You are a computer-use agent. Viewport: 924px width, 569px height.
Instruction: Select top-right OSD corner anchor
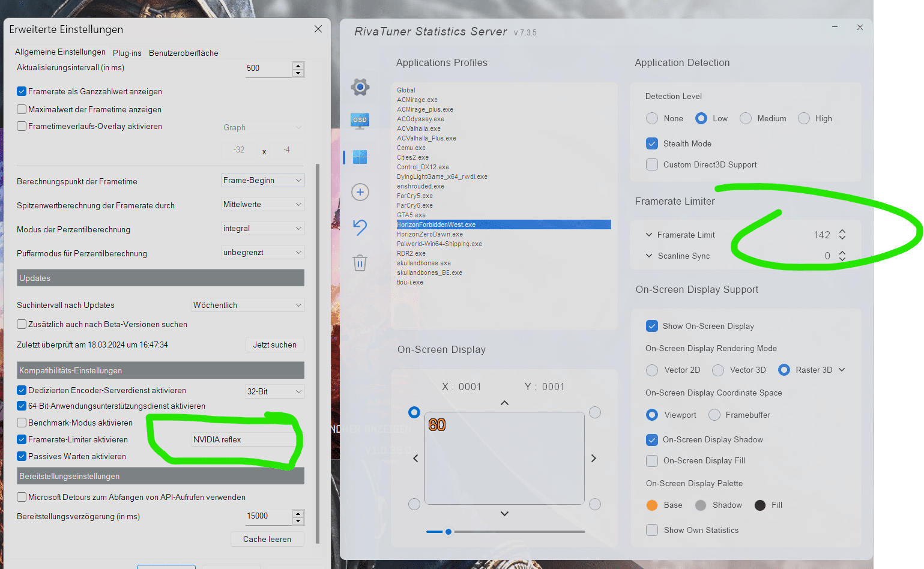click(x=595, y=412)
